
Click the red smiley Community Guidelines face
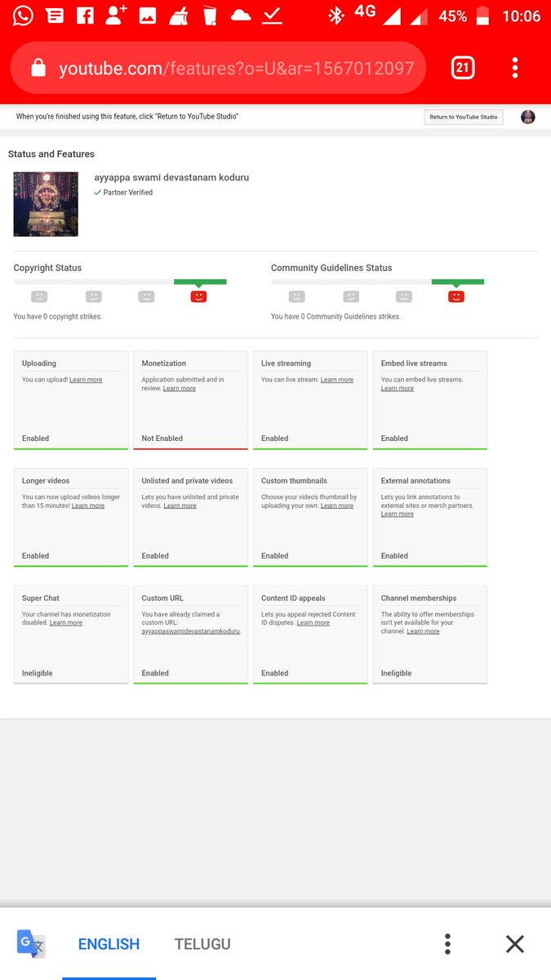(456, 296)
